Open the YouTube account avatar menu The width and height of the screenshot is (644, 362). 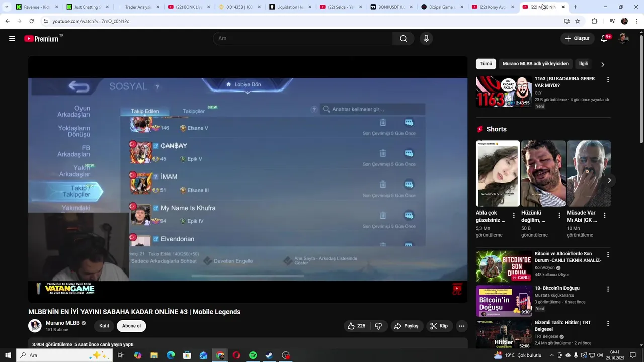623,39
